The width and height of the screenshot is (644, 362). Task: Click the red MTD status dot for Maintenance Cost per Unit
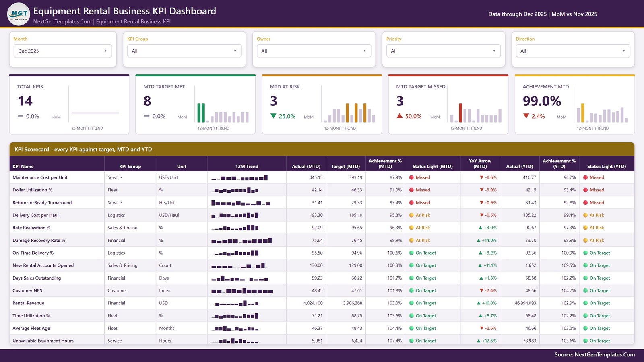411,177
